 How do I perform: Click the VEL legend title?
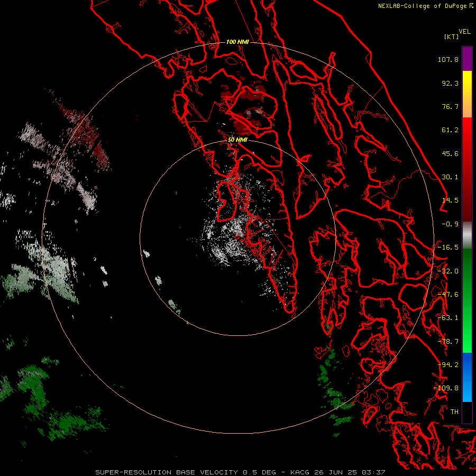click(464, 32)
